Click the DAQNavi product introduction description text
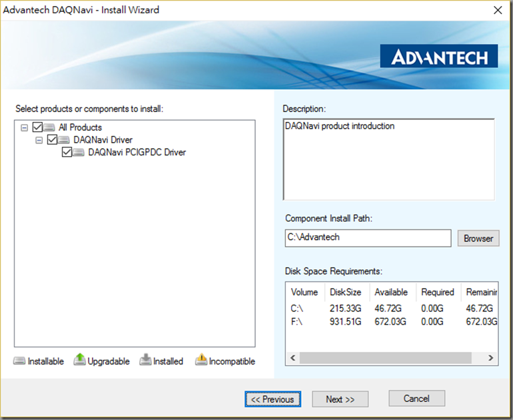Image resolution: width=513 pixels, height=420 pixels. click(x=340, y=126)
